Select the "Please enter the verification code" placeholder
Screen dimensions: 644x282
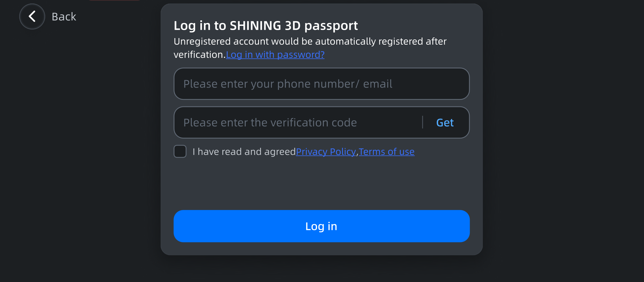click(x=270, y=123)
